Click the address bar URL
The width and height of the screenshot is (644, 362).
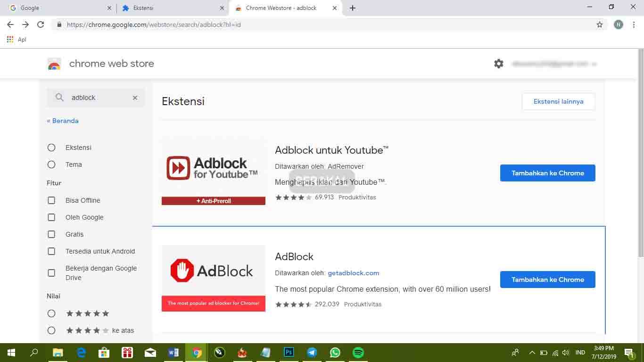click(x=154, y=25)
